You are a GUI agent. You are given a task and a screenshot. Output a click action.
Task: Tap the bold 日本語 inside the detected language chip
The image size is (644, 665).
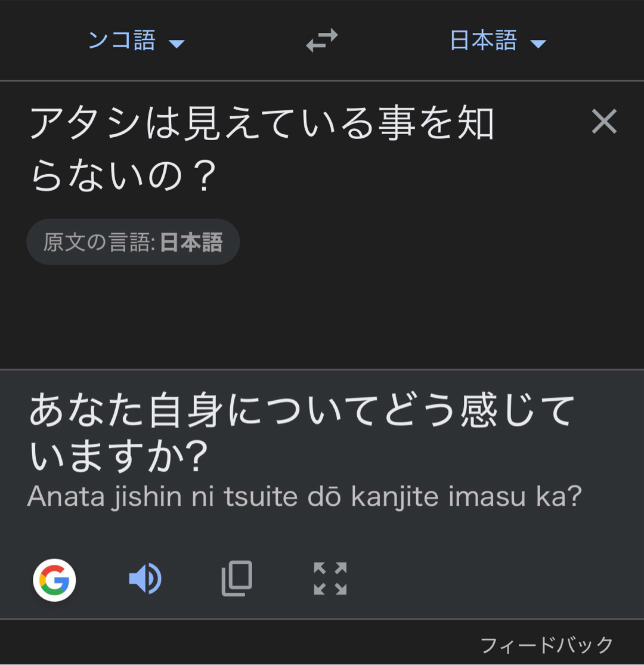pyautogui.click(x=191, y=242)
